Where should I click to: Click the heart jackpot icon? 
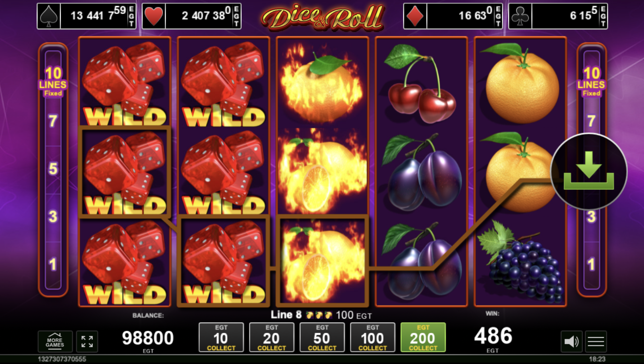(154, 16)
